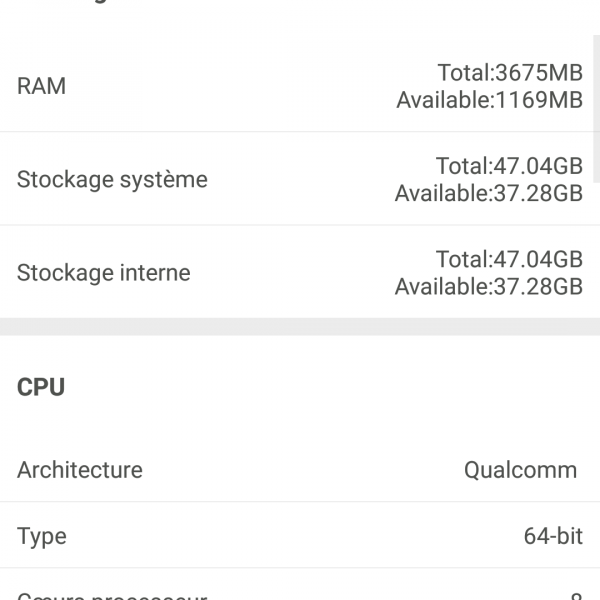
Task: Select the Stockage interne row label
Action: pos(103,273)
